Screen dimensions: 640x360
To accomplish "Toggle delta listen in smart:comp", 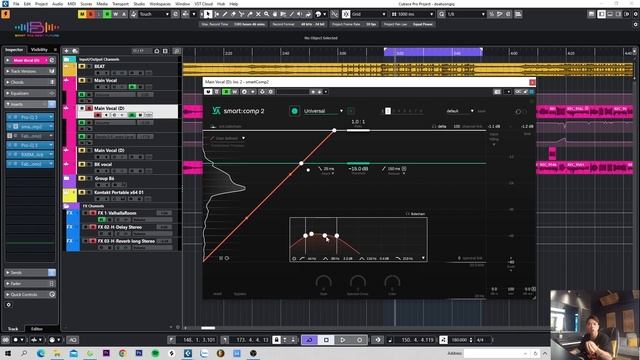I will point(439,126).
